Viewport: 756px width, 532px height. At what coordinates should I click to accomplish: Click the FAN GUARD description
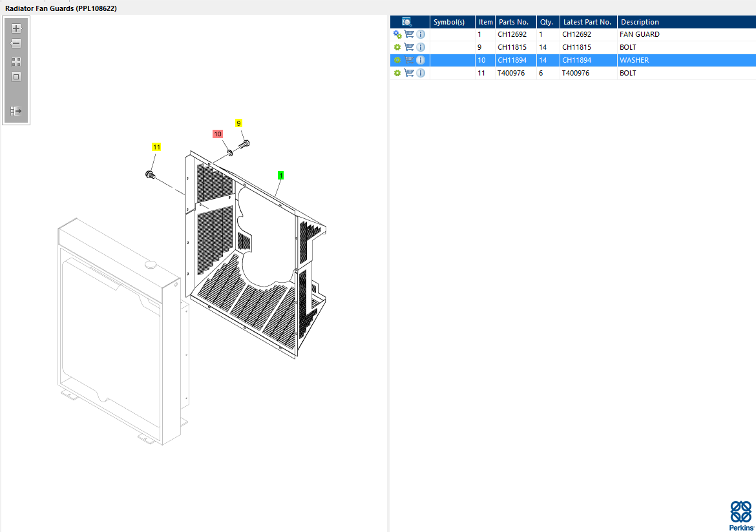tap(639, 35)
